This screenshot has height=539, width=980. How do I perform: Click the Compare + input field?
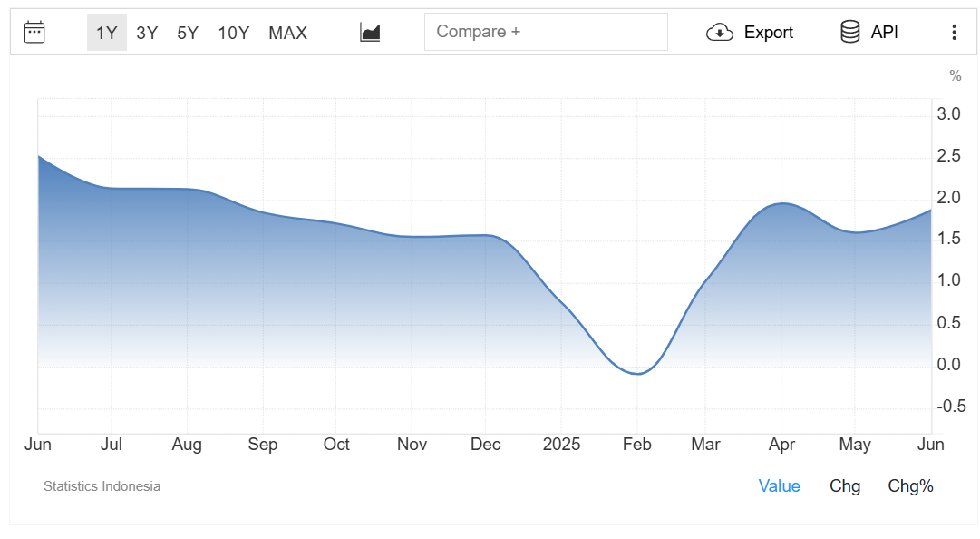point(546,32)
